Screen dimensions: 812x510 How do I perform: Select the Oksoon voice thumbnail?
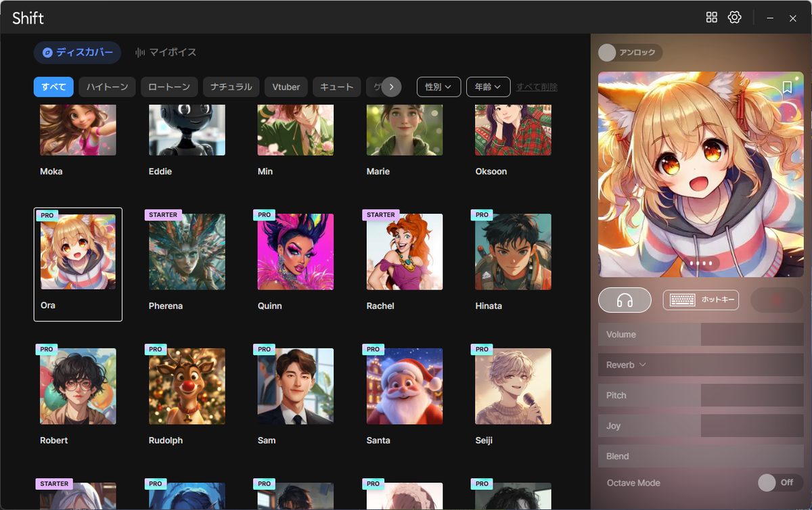tap(513, 130)
